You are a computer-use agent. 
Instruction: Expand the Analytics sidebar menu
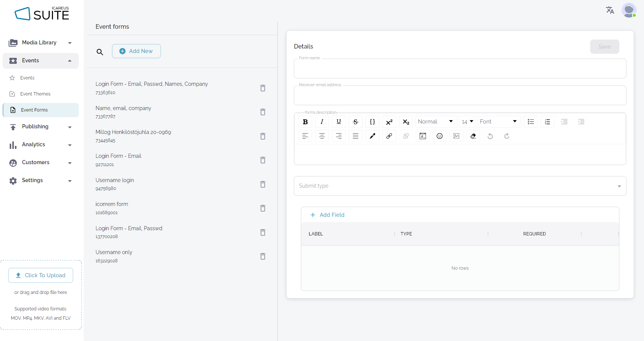pos(40,145)
